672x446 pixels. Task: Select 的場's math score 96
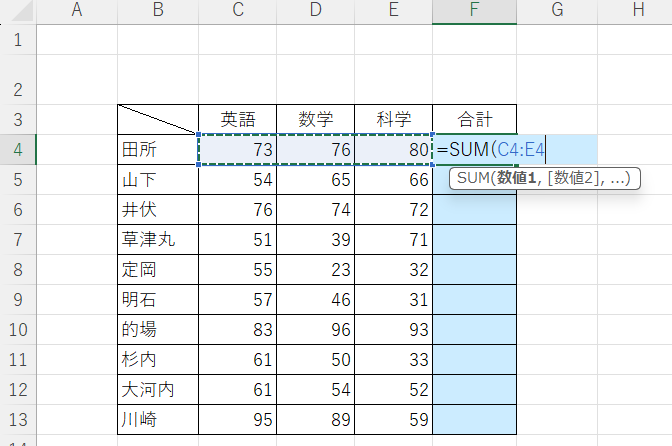click(316, 329)
